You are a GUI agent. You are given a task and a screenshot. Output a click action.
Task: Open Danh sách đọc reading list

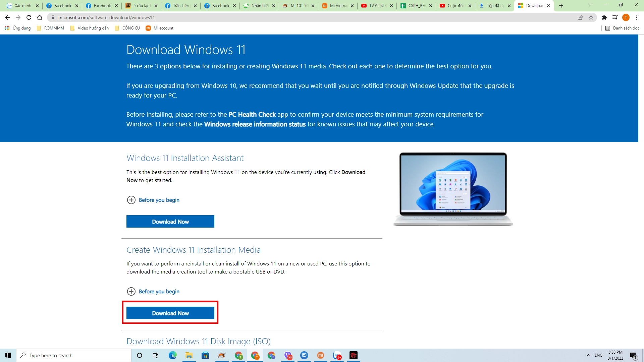pos(622,28)
